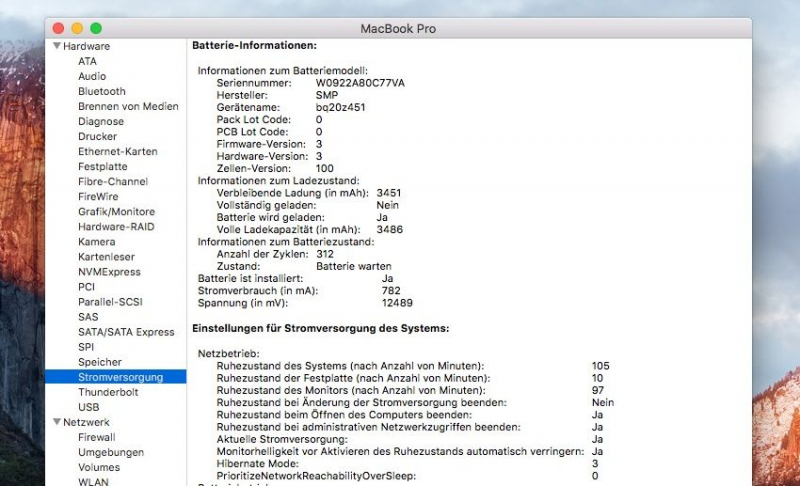Open the Audio hardware entry

[92, 76]
